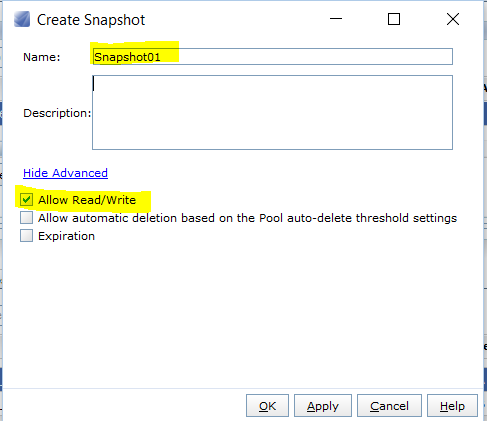
Task: Click the "Description:" field label
Action: (57, 113)
